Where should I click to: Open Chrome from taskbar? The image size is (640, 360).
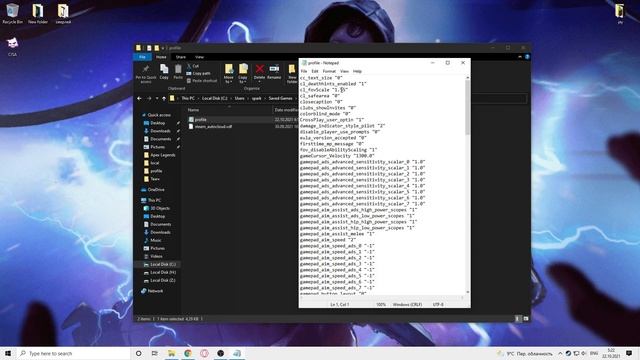point(188,353)
